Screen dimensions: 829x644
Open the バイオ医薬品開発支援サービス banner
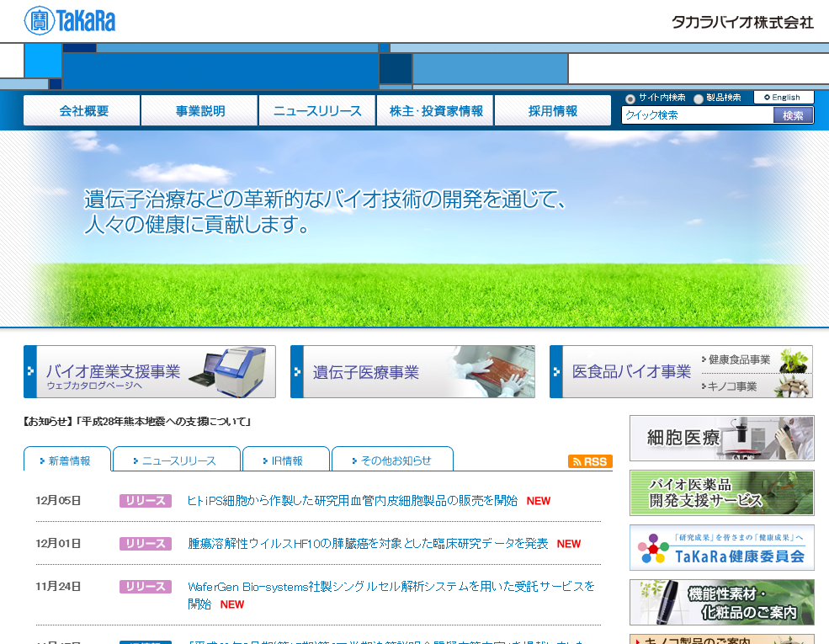[721, 492]
